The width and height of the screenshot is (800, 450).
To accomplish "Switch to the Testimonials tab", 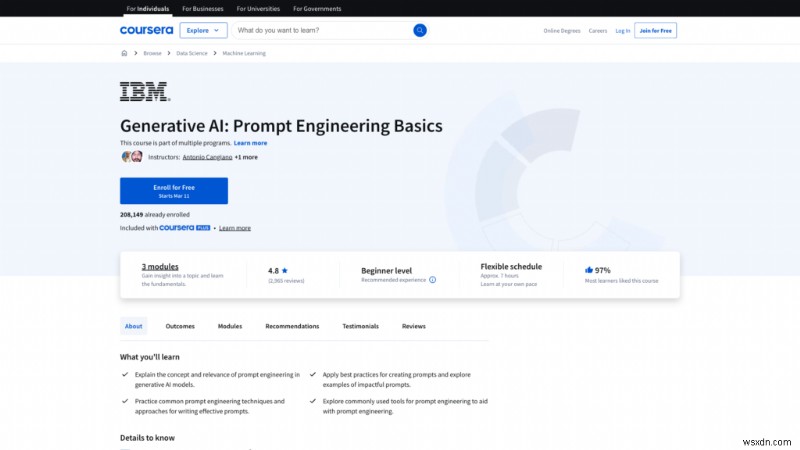I will click(360, 326).
